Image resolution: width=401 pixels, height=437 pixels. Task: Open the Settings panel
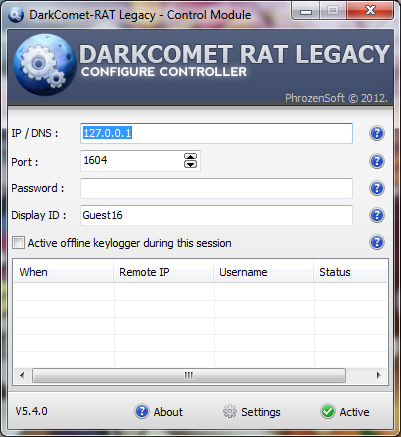click(x=252, y=412)
